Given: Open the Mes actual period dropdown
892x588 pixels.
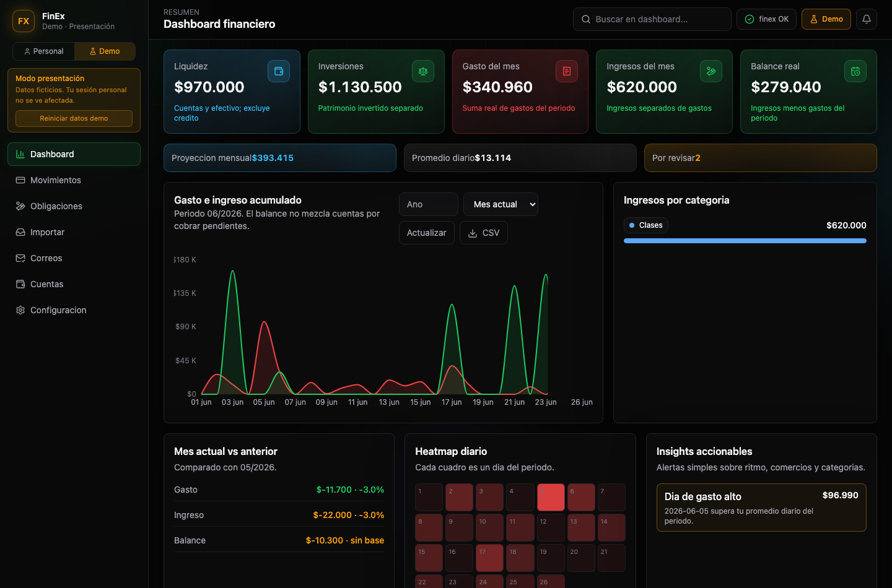Looking at the screenshot, I should point(501,204).
